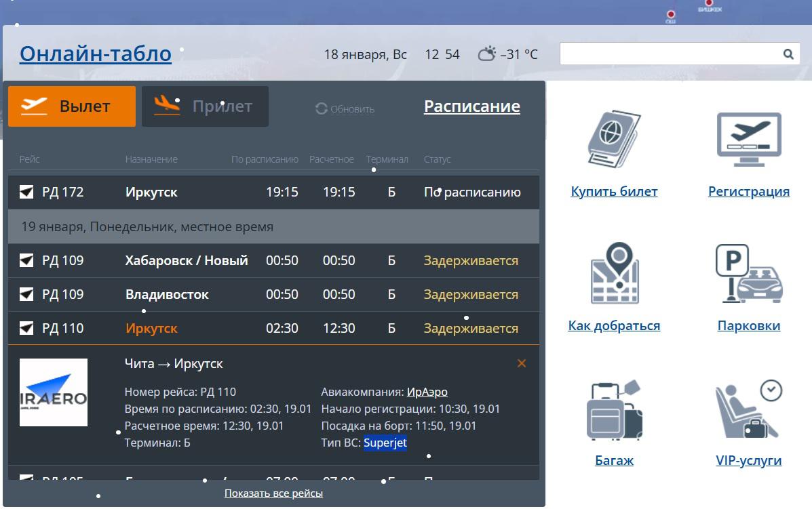Open the Parking car icon
The width and height of the screenshot is (812, 509).
(x=748, y=273)
